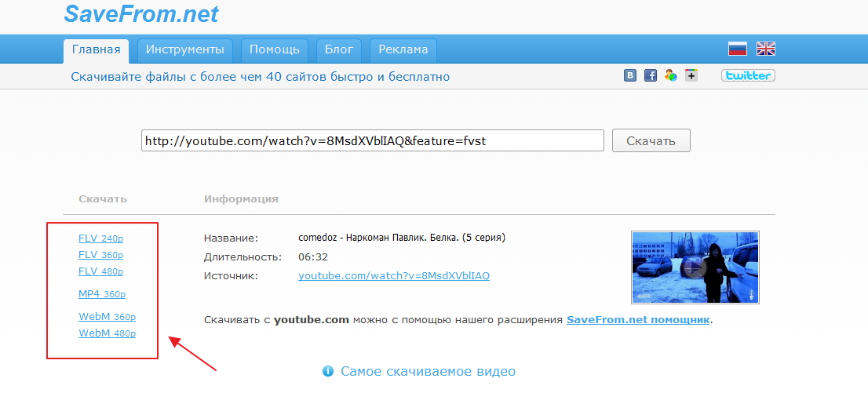Download the WebM 480p version
Image resolution: width=868 pixels, height=393 pixels.
pyautogui.click(x=108, y=333)
